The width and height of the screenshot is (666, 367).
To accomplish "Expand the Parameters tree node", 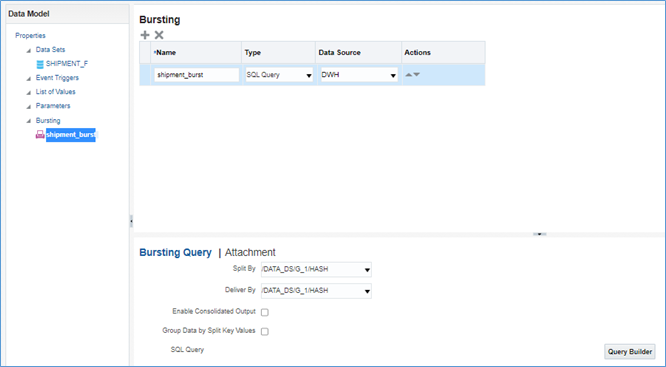I will tap(29, 107).
